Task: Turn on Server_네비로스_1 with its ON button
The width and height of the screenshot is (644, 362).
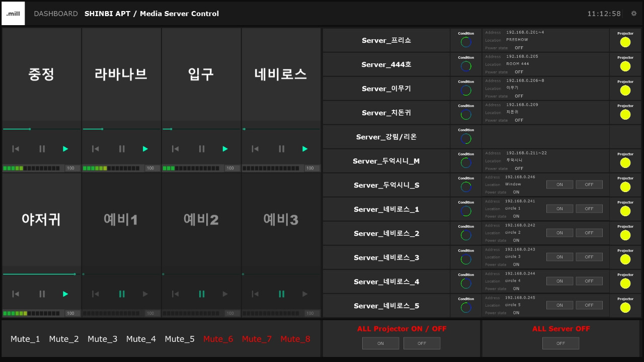Action: coord(559,208)
